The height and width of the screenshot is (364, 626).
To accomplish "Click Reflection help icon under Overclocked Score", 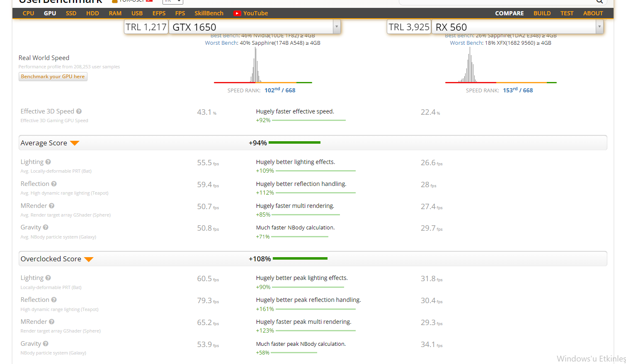I will point(54,300).
